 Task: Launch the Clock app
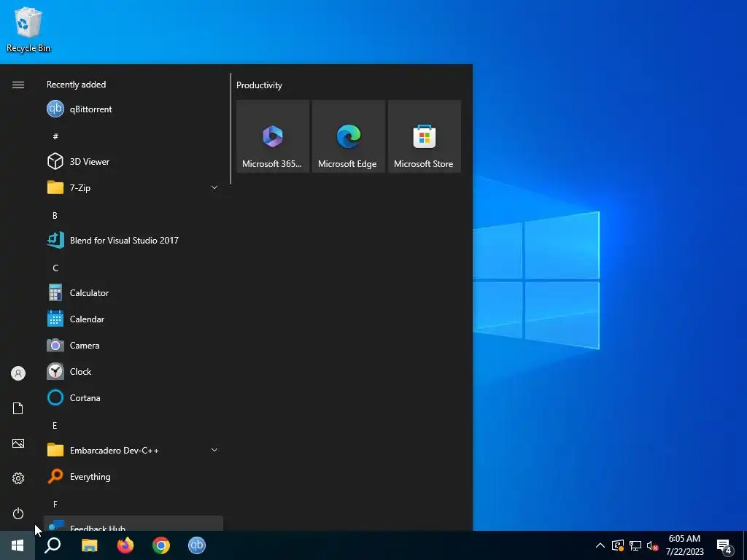pyautogui.click(x=133, y=371)
